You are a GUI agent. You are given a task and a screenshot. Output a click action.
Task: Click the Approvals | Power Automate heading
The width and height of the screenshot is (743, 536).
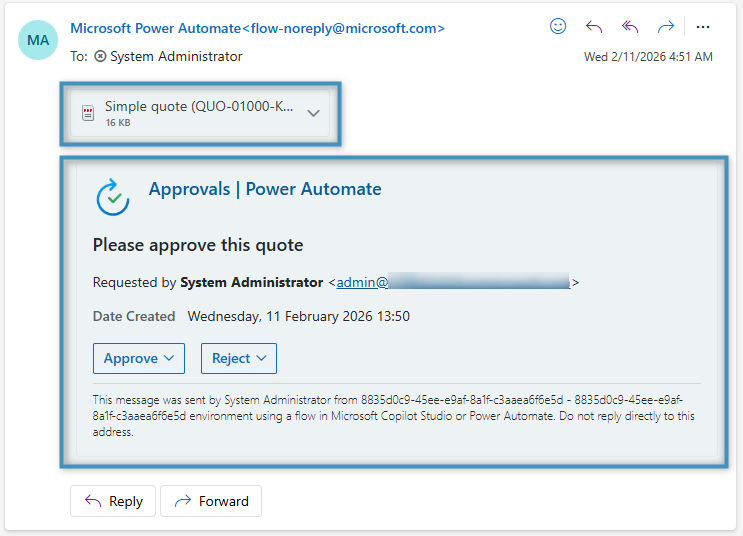[265, 189]
